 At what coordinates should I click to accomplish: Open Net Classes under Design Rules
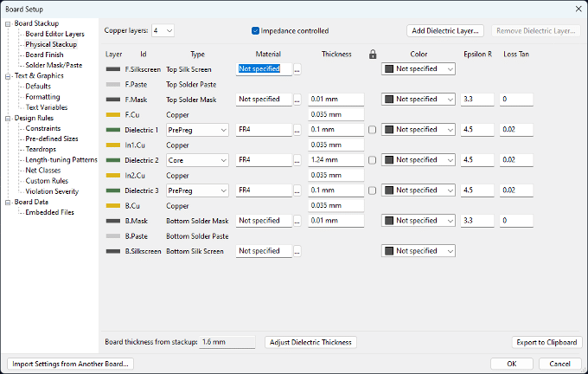(x=44, y=171)
